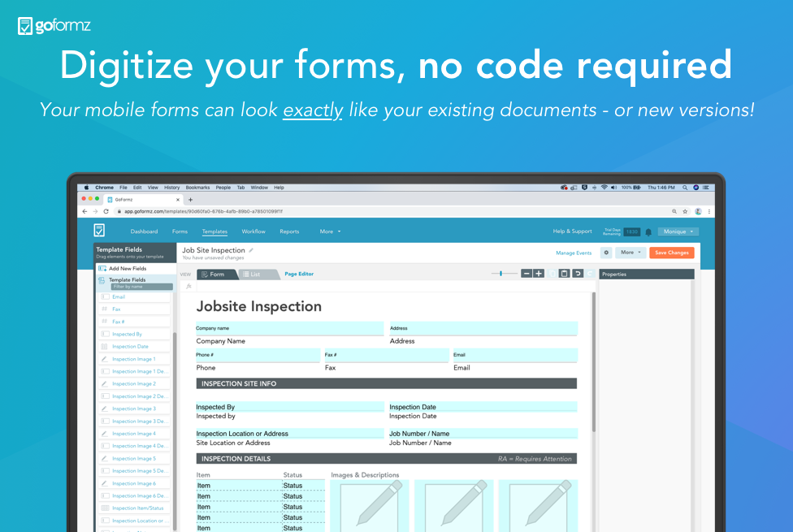Click the address bar zoom magnifier icon
Viewport: 793px width, 532px height.
(x=674, y=211)
